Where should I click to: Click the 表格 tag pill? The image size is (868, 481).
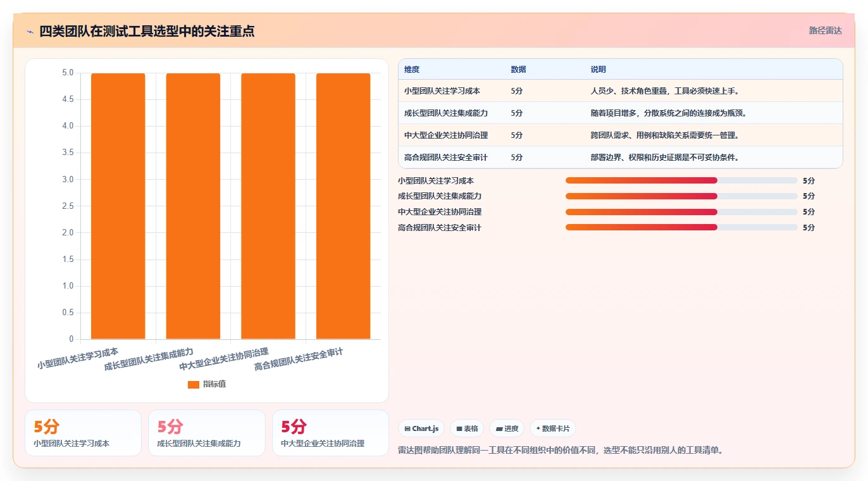pos(466,428)
